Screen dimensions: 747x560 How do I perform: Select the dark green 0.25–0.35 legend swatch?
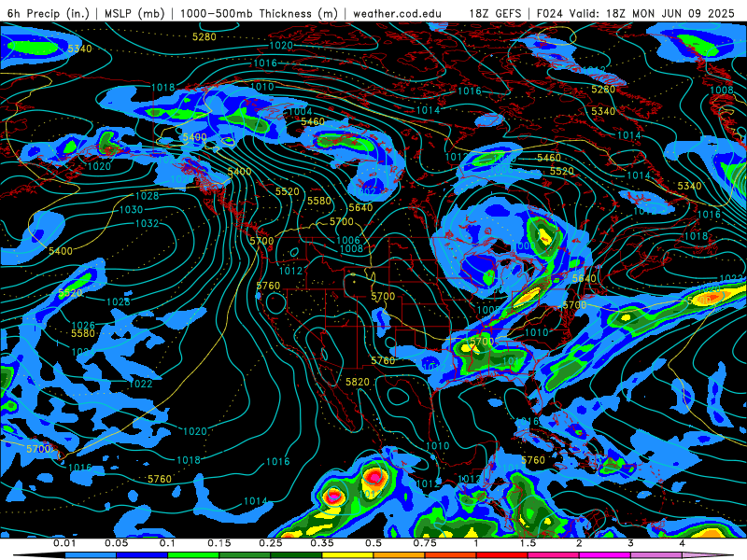point(296,555)
